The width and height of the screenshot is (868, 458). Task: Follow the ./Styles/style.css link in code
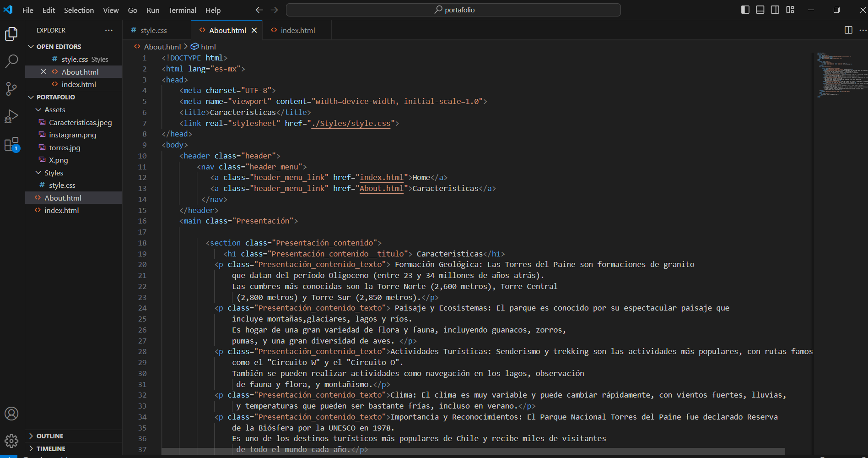click(x=351, y=123)
